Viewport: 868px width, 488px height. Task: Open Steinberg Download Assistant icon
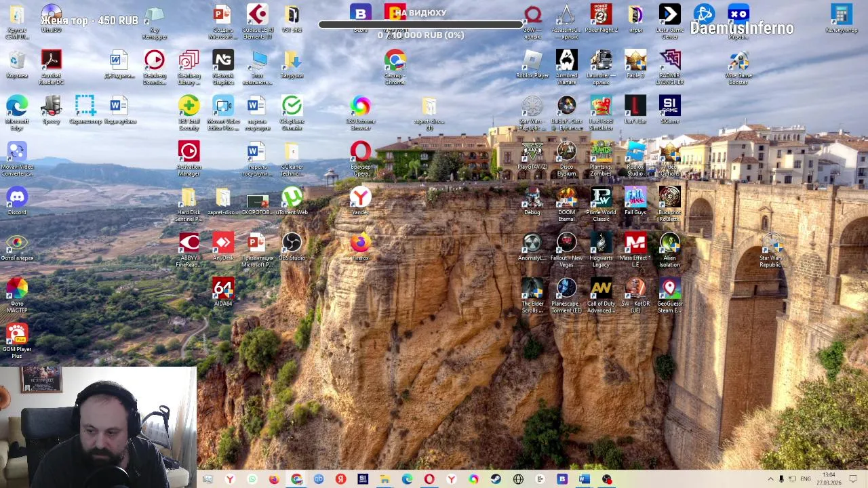tap(155, 67)
